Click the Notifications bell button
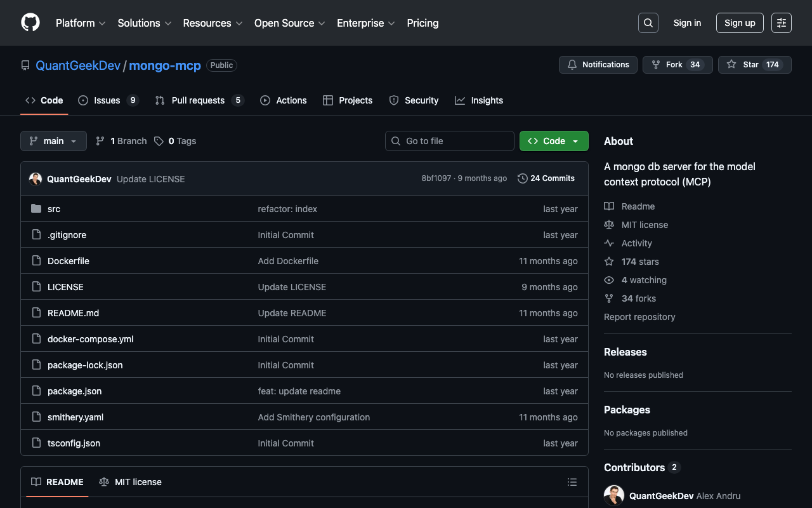This screenshot has width=812, height=508. pyautogui.click(x=598, y=65)
